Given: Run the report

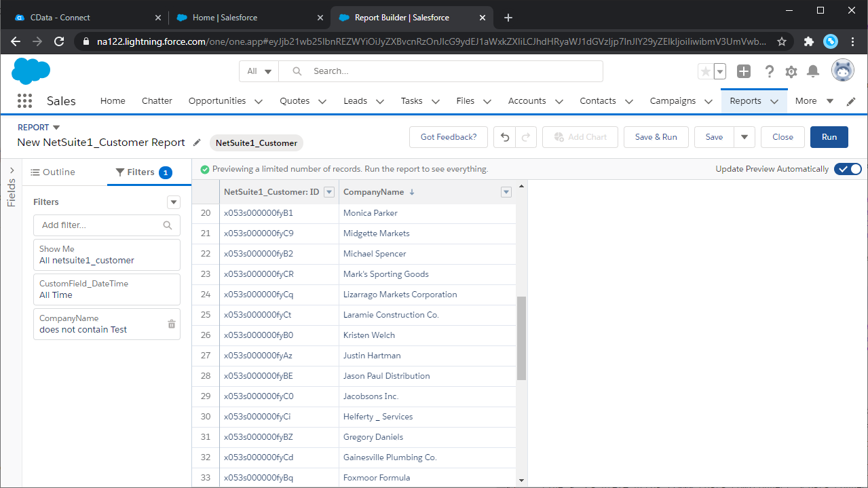Looking at the screenshot, I should [829, 137].
